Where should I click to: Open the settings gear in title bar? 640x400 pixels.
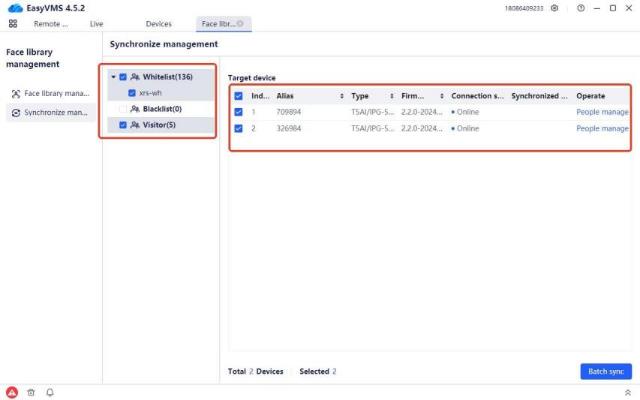pyautogui.click(x=555, y=8)
